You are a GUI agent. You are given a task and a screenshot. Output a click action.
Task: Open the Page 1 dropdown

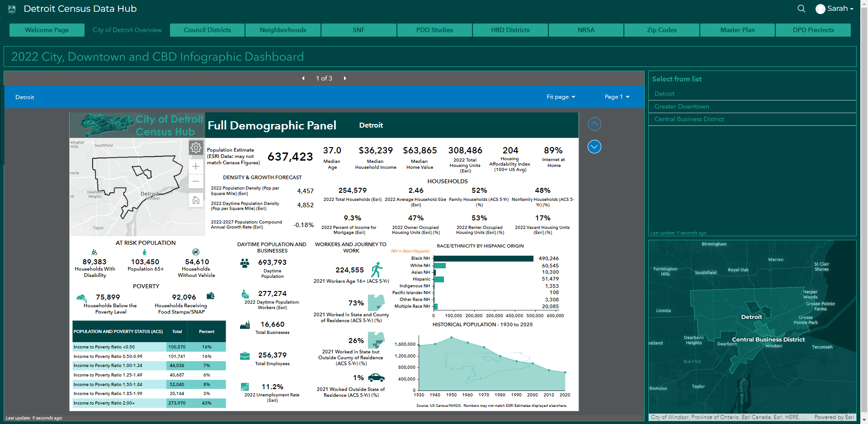click(x=617, y=97)
